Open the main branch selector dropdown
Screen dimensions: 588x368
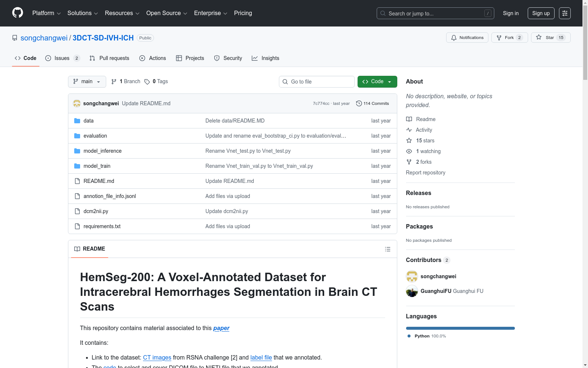click(87, 82)
